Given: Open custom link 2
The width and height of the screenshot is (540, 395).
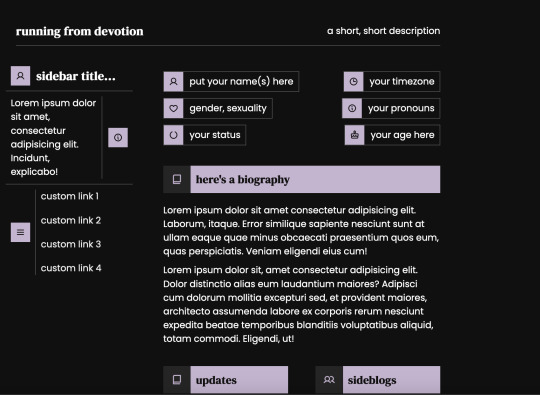Looking at the screenshot, I should point(71,220).
